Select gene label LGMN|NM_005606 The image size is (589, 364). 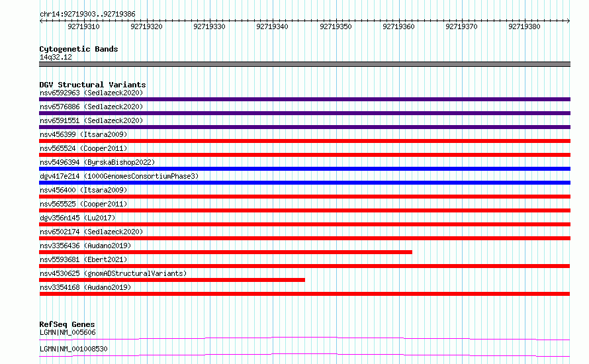point(68,332)
